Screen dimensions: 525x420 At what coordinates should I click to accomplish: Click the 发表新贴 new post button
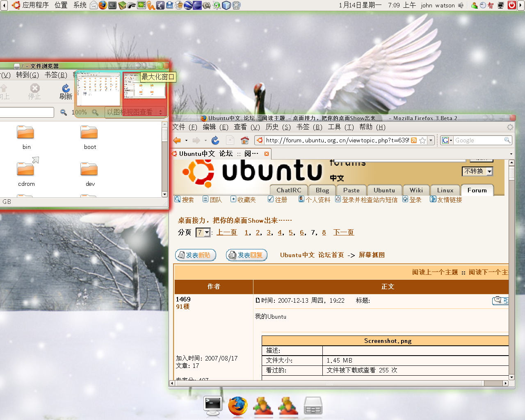[195, 255]
